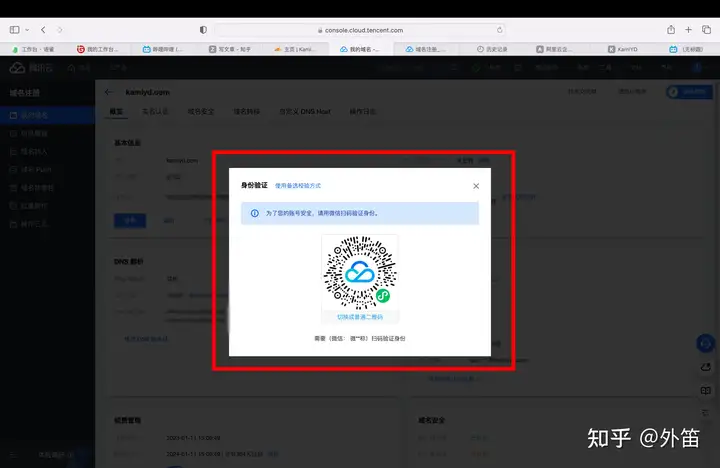
Task: Click the blue pill button at top right
Action: tap(689, 92)
